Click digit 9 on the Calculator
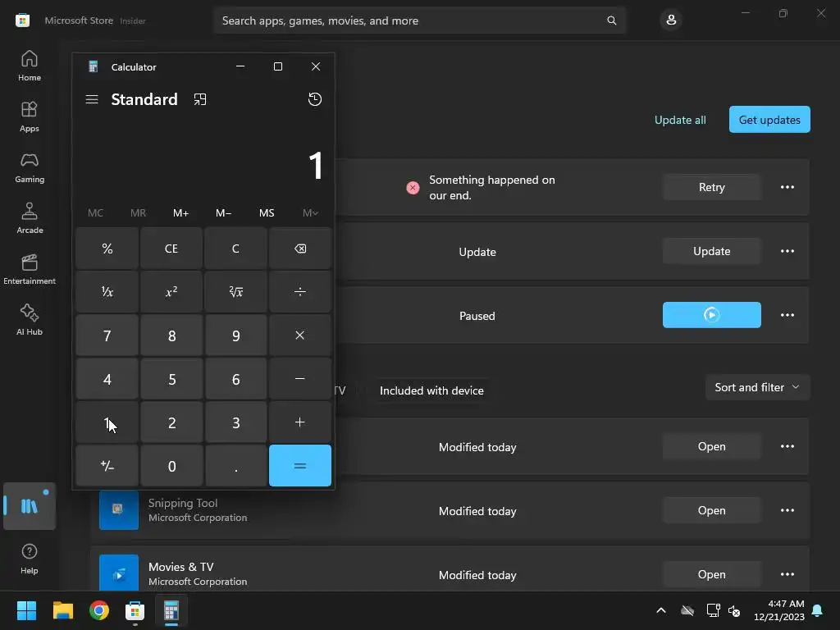 [x=235, y=336]
